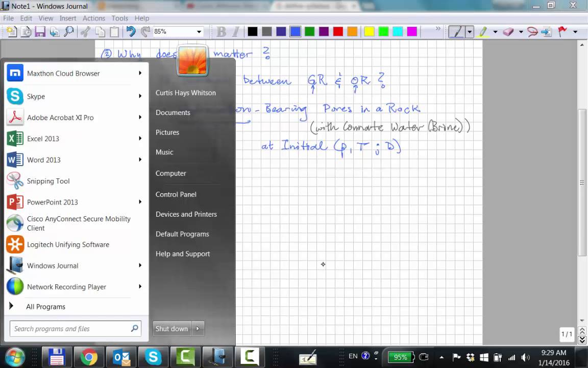Open the File menu
This screenshot has height=368, width=588.
(x=8, y=18)
